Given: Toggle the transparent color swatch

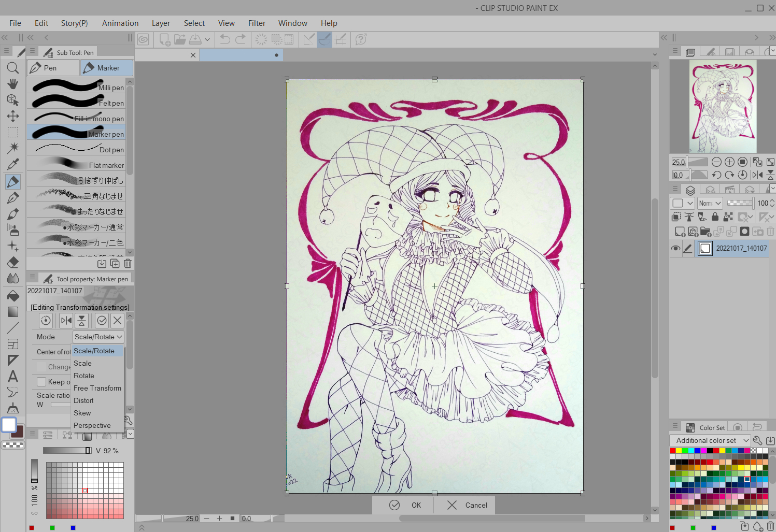Looking at the screenshot, I should (13, 444).
